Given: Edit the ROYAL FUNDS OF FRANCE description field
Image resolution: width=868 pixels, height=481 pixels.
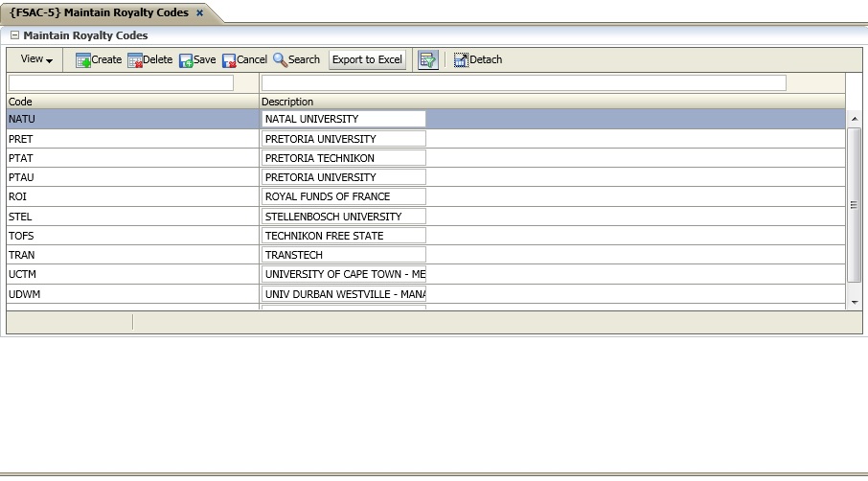Looking at the screenshot, I should (343, 196).
